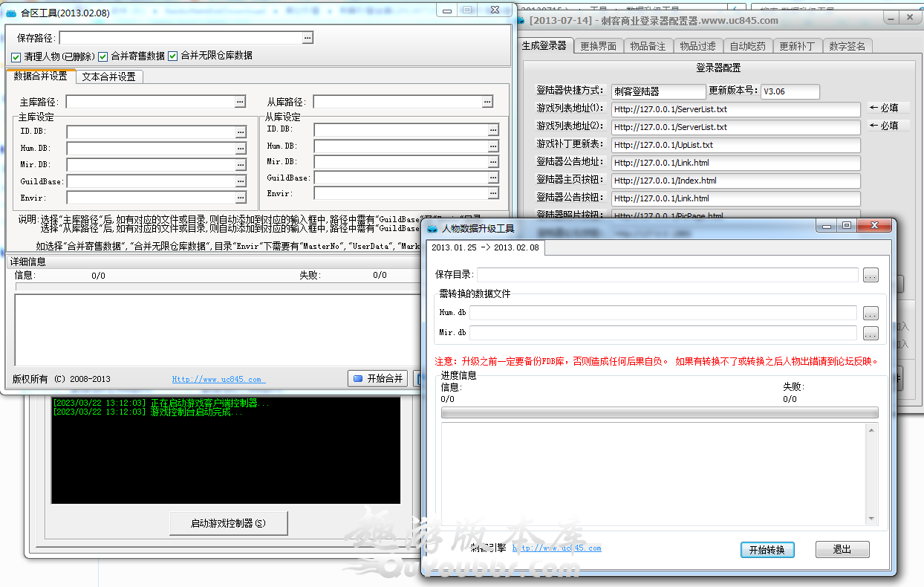924x587 pixels.
Task: Toggle 清理人物(已删除) checkbox
Action: 16,56
